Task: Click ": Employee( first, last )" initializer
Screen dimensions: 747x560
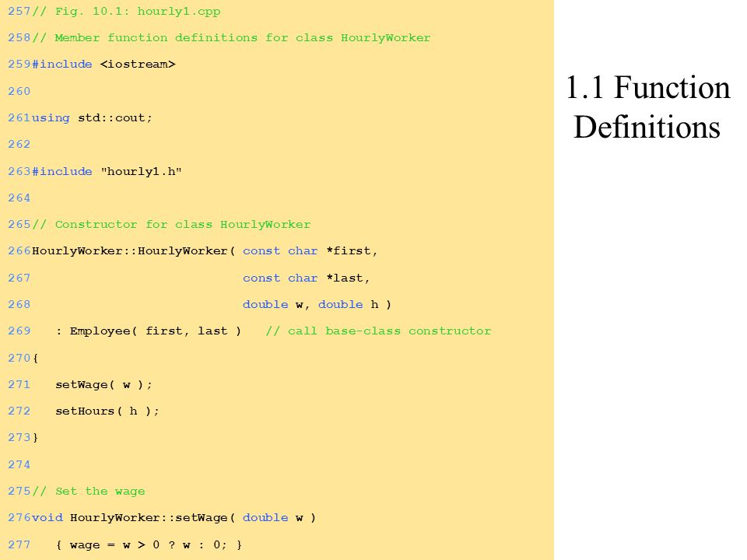Action: [148, 331]
